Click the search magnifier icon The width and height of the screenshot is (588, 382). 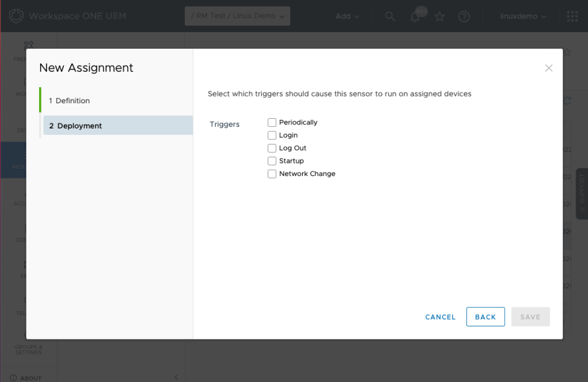390,17
